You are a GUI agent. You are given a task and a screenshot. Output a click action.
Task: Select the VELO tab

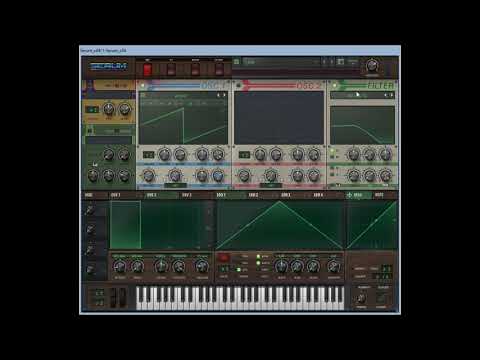click(x=358, y=195)
